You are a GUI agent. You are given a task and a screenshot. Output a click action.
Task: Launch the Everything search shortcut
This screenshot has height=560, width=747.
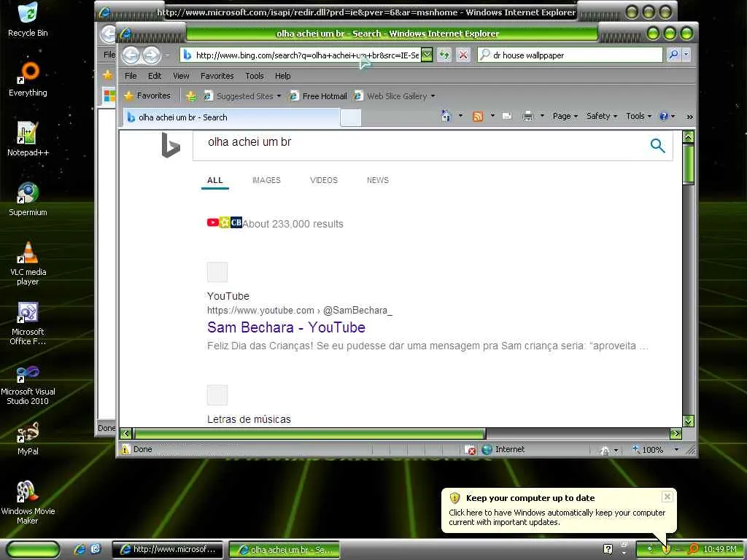[x=28, y=79]
